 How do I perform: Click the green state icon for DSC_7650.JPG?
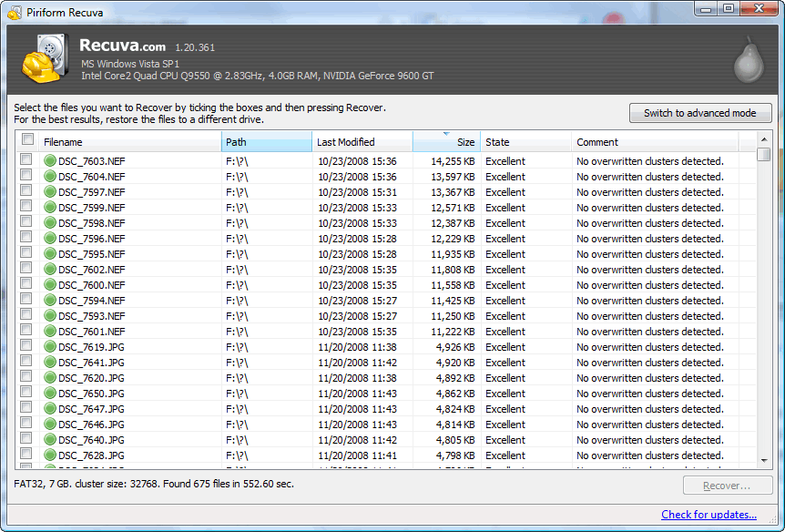click(49, 394)
